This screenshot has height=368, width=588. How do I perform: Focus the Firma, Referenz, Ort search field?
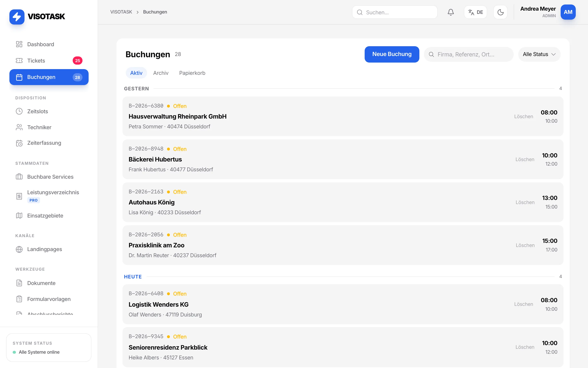(468, 54)
